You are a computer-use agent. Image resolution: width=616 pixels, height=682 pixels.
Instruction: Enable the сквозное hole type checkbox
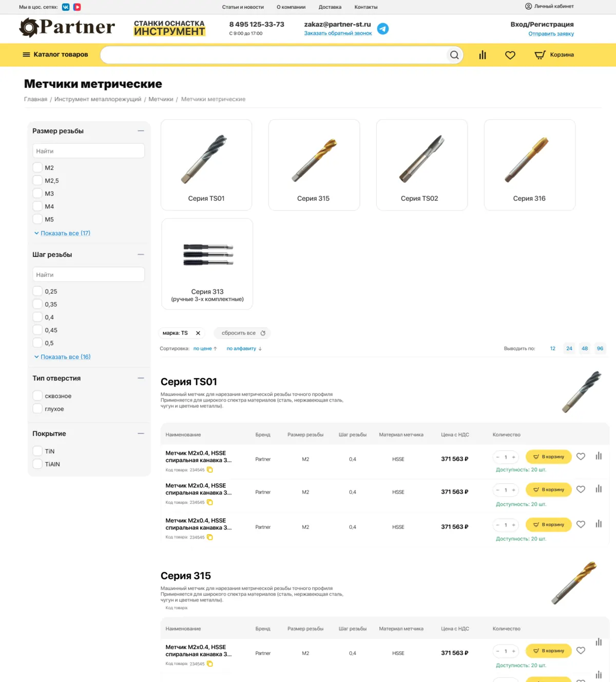coord(37,395)
